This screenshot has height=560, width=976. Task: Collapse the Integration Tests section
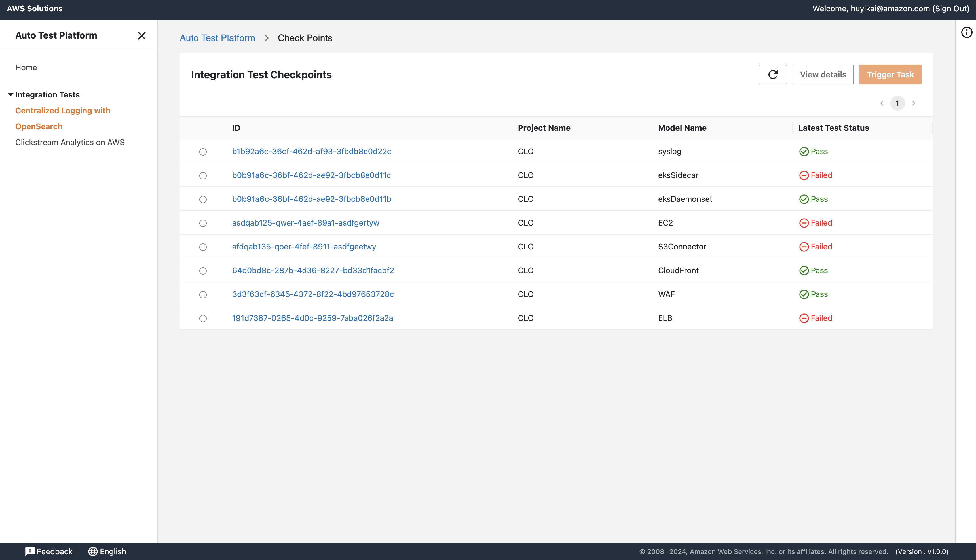10,95
